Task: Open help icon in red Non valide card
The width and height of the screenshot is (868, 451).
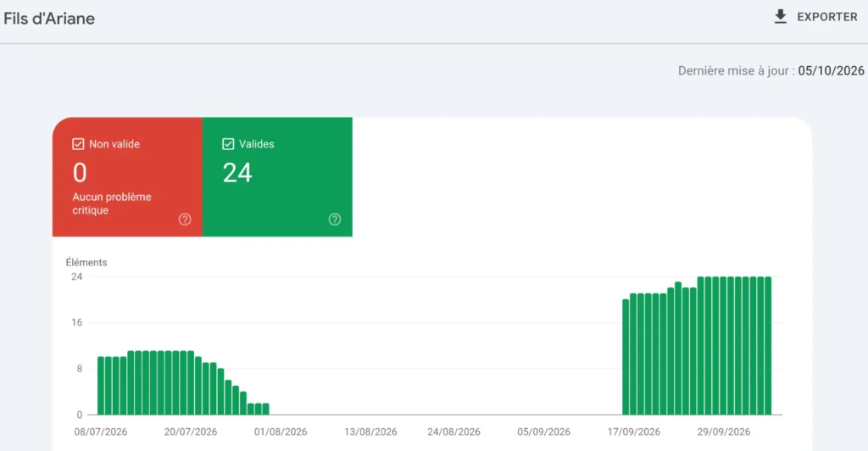Action: coord(185,220)
